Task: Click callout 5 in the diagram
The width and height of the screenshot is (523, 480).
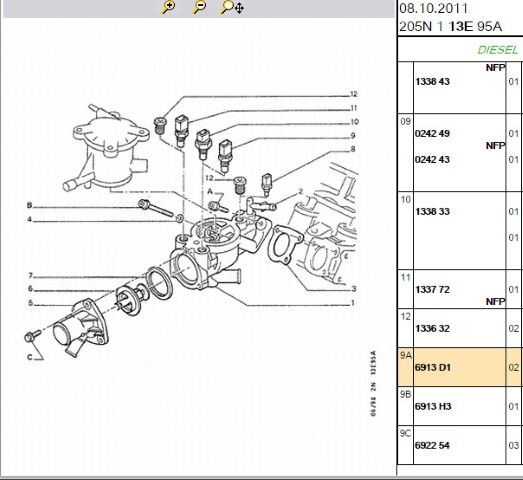Action: (30, 303)
